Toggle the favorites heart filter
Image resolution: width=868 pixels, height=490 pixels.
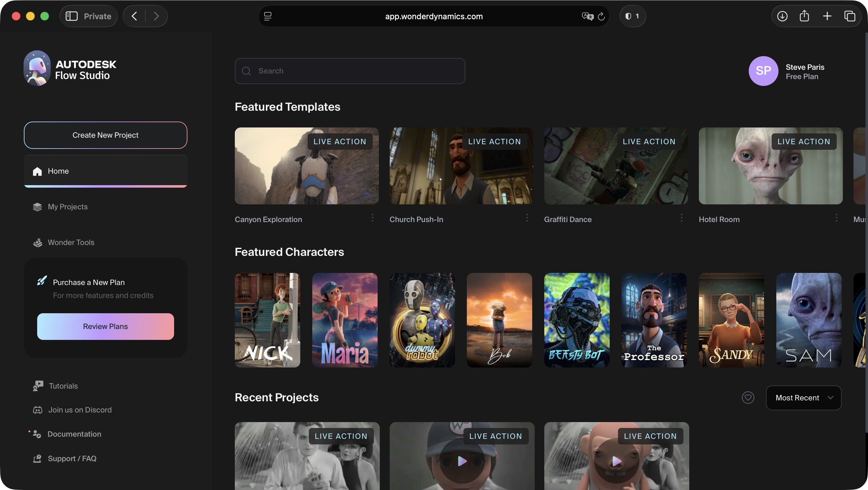tap(748, 398)
